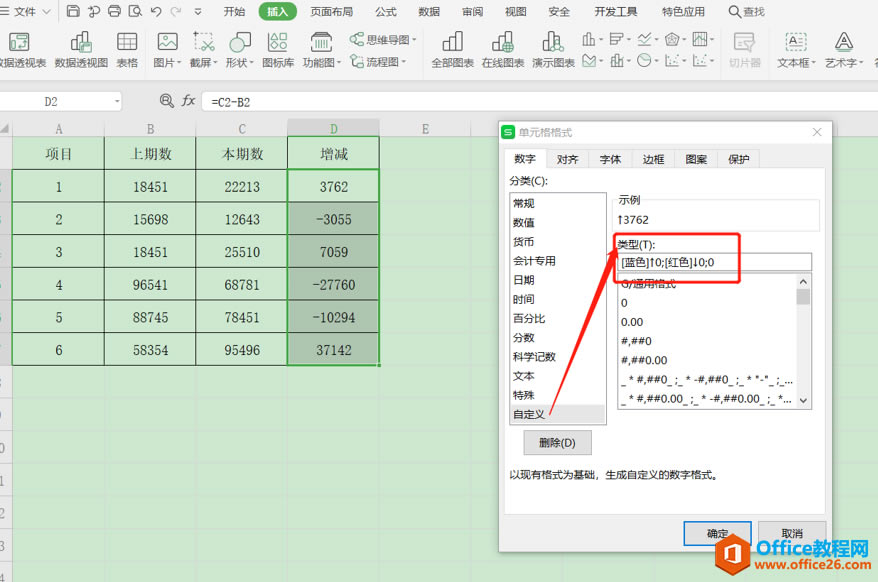Image resolution: width=878 pixels, height=582 pixels.
Task: Switch to the 数据 ribbon tab
Action: (x=429, y=11)
